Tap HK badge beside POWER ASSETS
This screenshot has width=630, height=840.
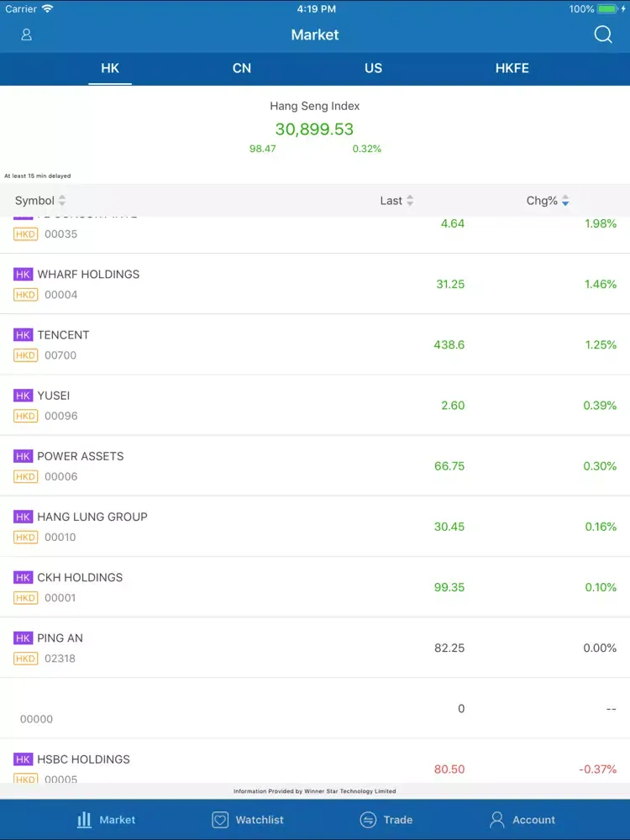[23, 456]
